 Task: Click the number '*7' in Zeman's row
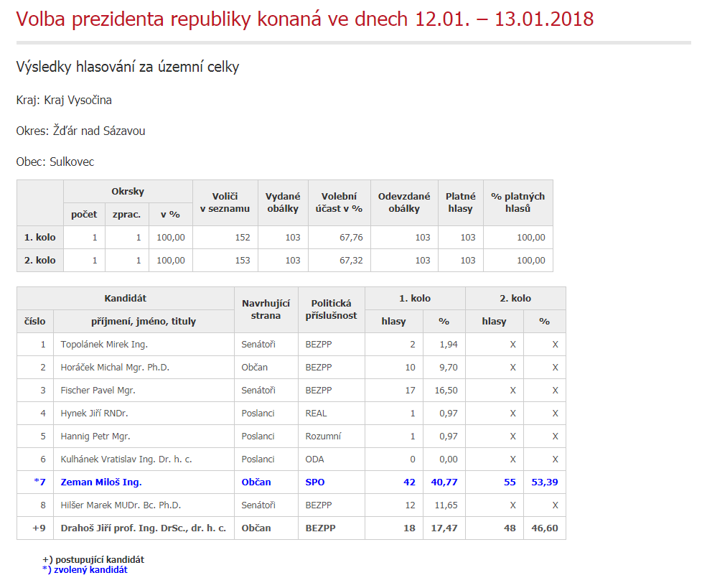tap(39, 482)
